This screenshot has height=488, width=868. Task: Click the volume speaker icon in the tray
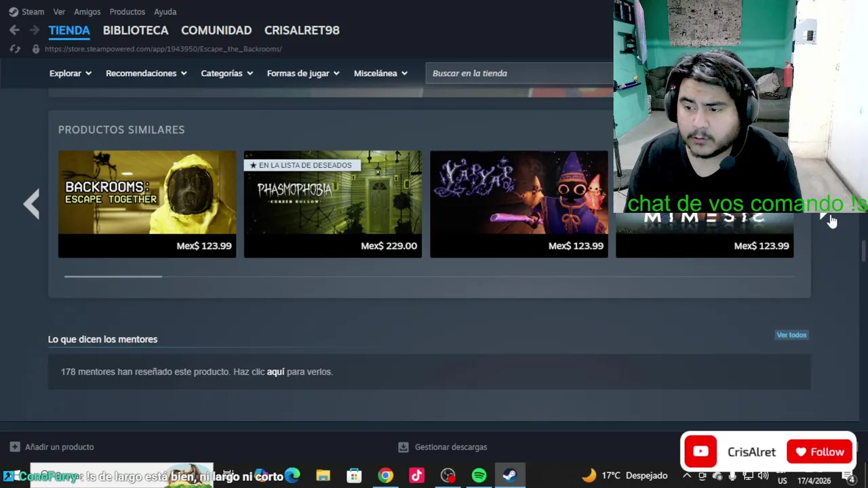point(763,475)
